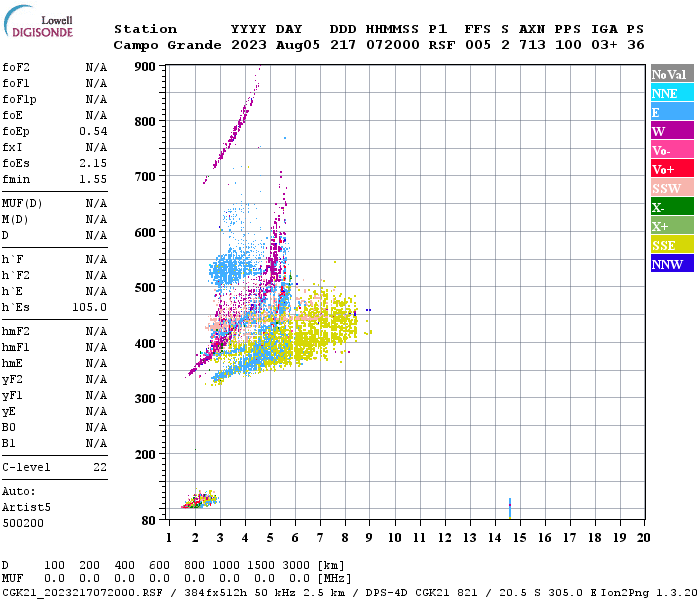Click the date Aug05 in header
The width and height of the screenshot is (700, 600).
298,46
